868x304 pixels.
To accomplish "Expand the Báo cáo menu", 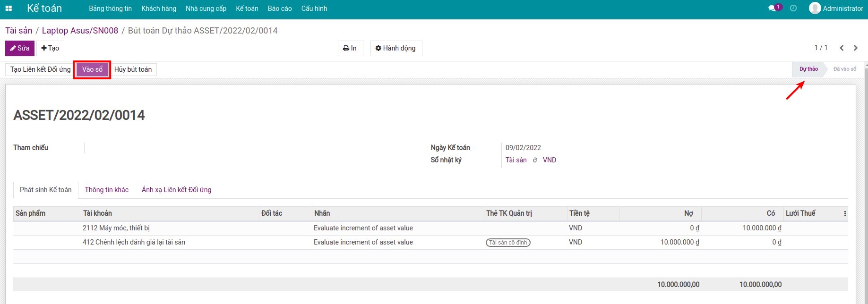I will pyautogui.click(x=280, y=8).
